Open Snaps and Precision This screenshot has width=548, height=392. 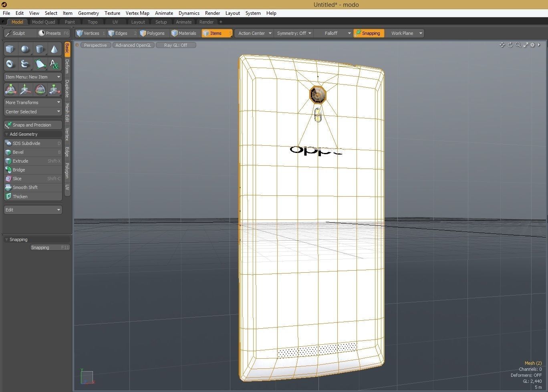(x=33, y=125)
